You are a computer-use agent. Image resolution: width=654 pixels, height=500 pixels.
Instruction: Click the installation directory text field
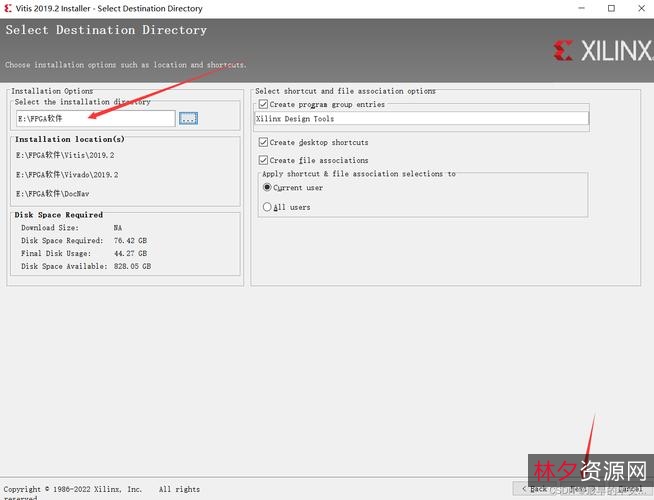click(x=95, y=118)
